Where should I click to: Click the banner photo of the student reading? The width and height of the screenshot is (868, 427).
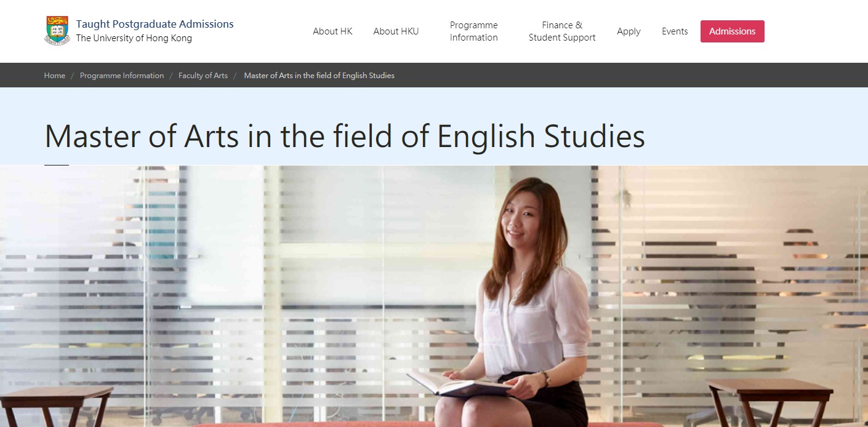click(x=434, y=296)
